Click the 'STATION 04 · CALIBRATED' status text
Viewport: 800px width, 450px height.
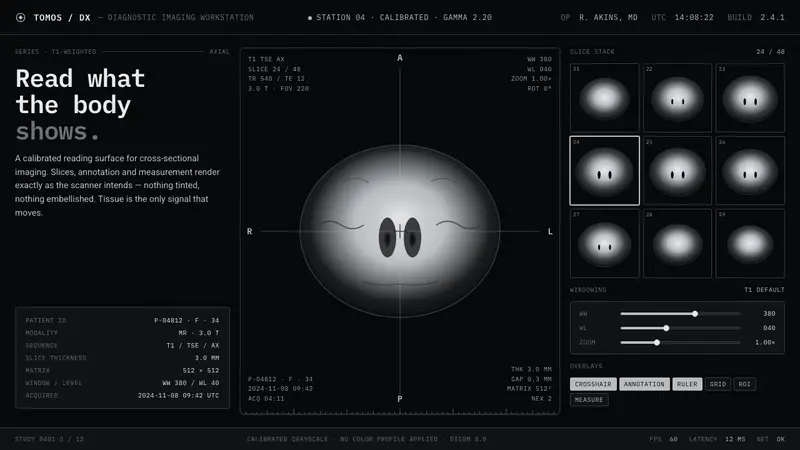[370, 17]
